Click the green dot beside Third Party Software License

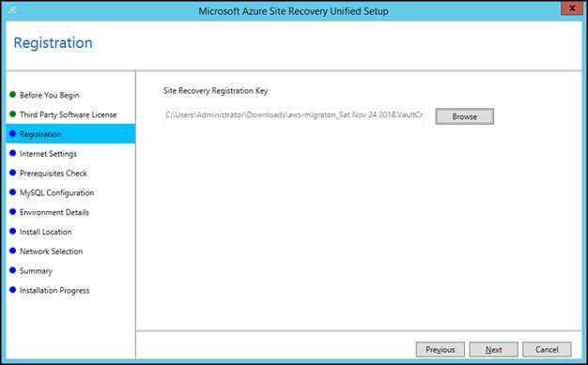click(x=13, y=114)
